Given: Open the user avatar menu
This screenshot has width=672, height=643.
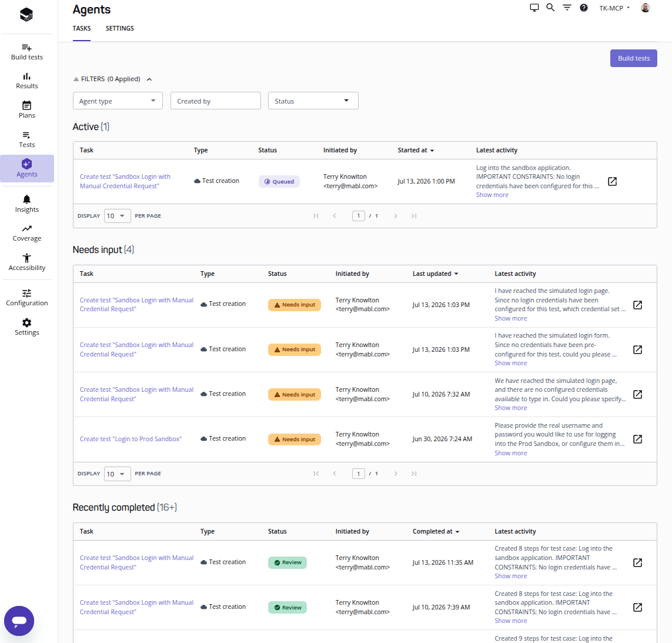Looking at the screenshot, I should click(x=645, y=8).
